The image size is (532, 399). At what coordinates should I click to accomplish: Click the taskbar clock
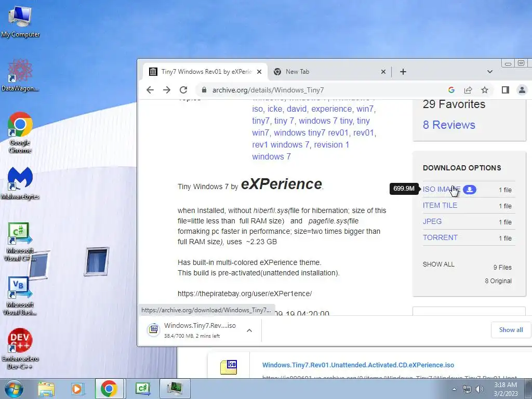(506, 389)
